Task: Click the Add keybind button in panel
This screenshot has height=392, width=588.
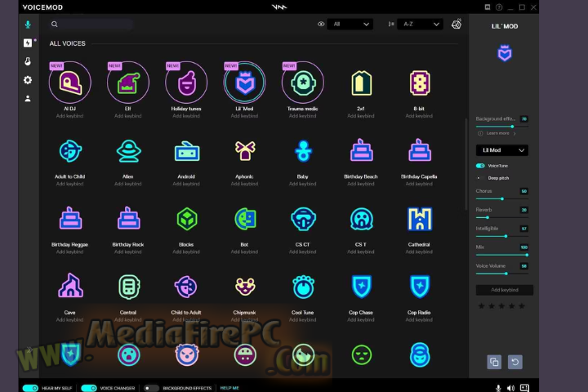Action: point(505,290)
